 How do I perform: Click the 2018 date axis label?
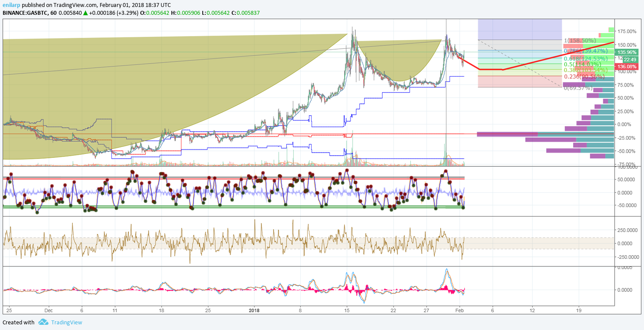[x=254, y=311]
